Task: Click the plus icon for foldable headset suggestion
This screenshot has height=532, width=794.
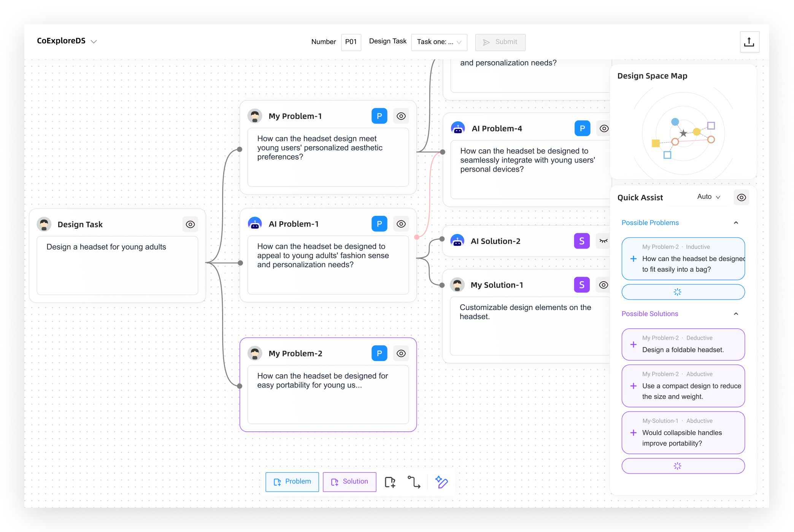Action: pos(634,345)
